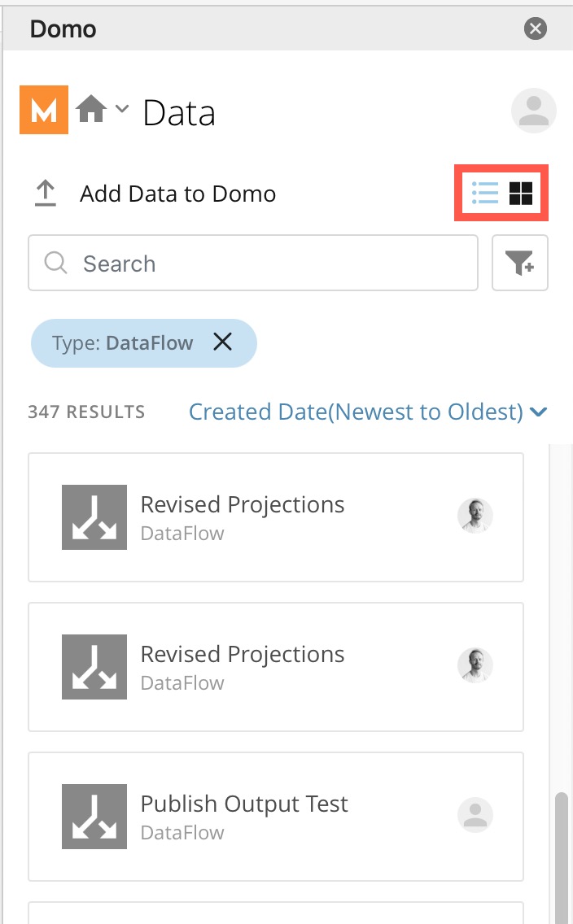
Task: Open the user profile avatar
Action: click(x=533, y=110)
